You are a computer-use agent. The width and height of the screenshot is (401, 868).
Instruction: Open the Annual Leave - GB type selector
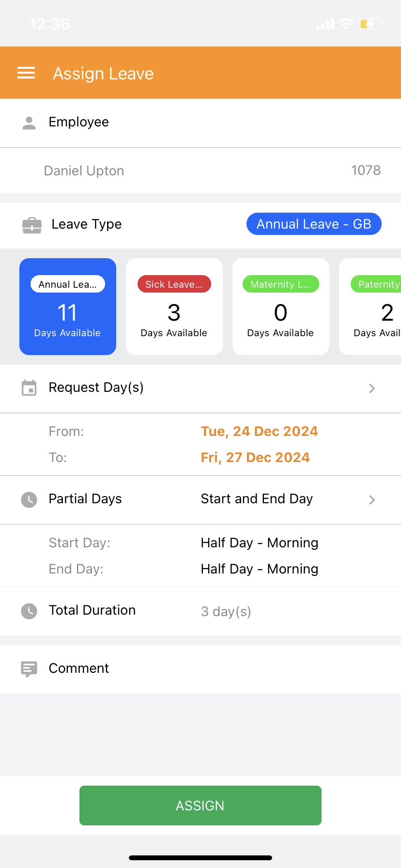(314, 224)
